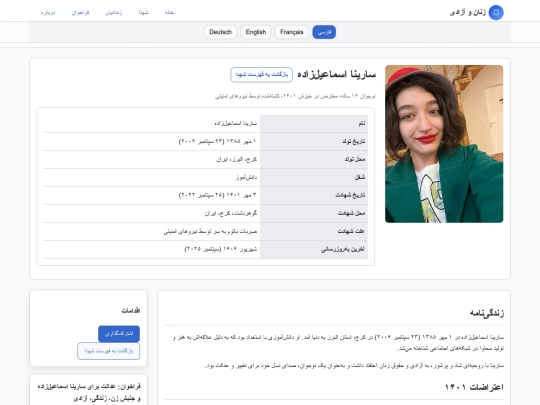Click the شغل label cell
The height and width of the screenshot is (405, 540).
pyautogui.click(x=314, y=177)
